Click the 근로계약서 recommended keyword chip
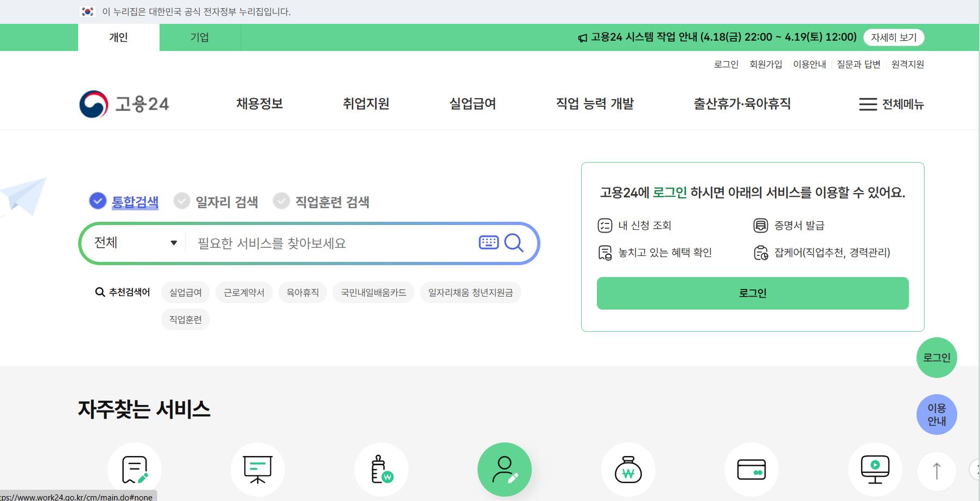This screenshot has height=501, width=980. coord(244,292)
